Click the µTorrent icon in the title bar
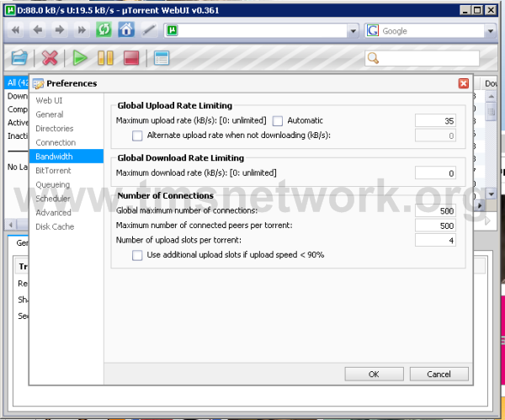Image resolution: width=505 pixels, height=420 pixels. pyautogui.click(x=11, y=10)
